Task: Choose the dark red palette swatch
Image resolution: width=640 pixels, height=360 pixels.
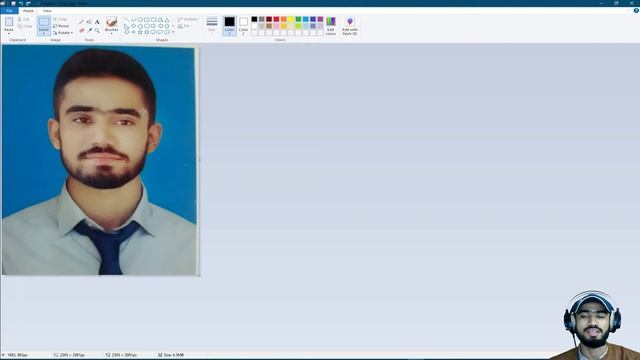Action: tap(269, 19)
